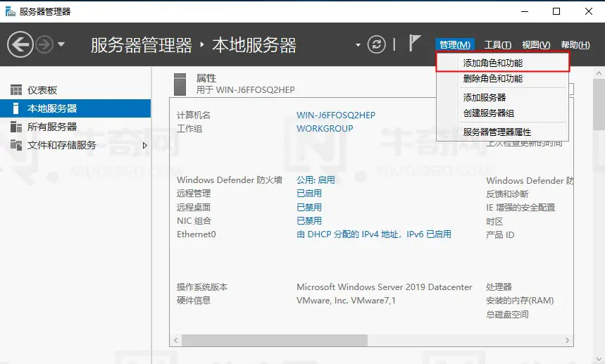Click the 文件和存储服务 sidebar icon
This screenshot has width=605, height=364.
(16, 145)
